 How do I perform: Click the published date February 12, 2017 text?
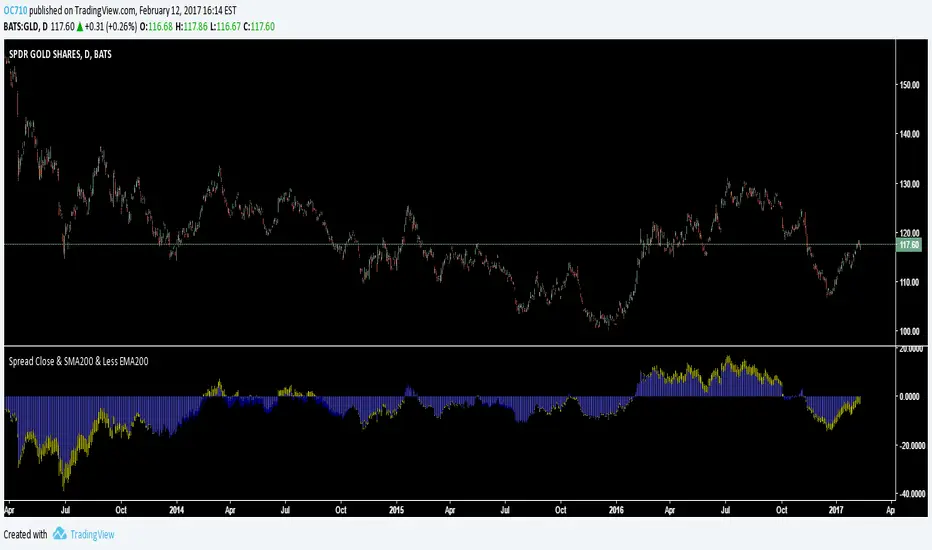coord(172,11)
